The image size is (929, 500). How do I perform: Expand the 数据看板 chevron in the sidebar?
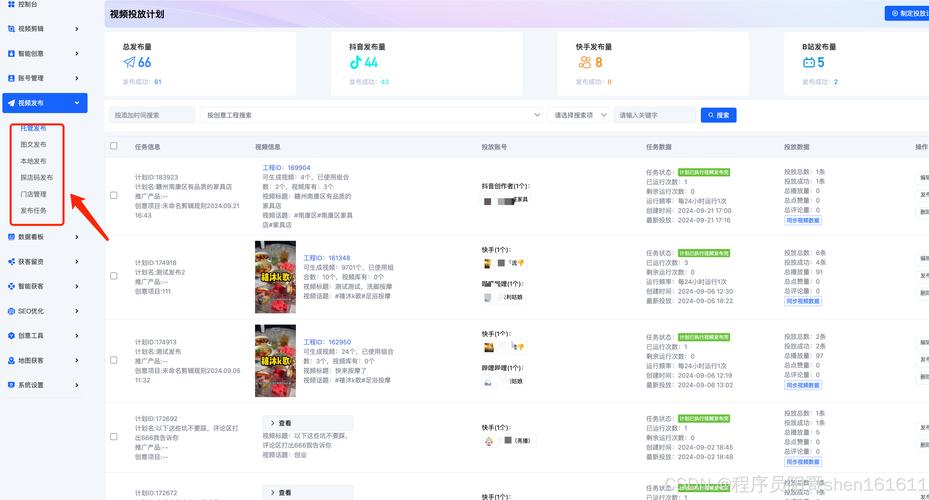pyautogui.click(x=77, y=236)
